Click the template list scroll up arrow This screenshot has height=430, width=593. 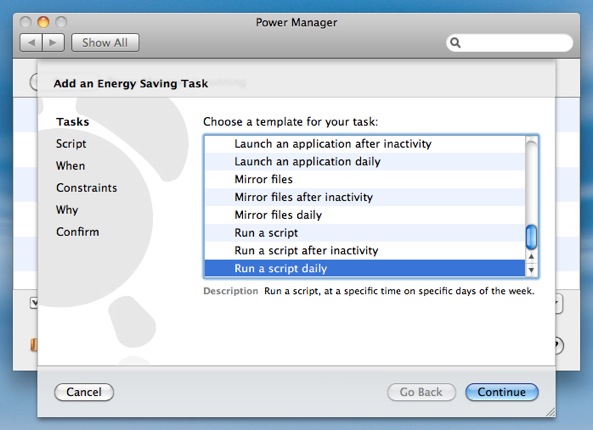(x=531, y=256)
